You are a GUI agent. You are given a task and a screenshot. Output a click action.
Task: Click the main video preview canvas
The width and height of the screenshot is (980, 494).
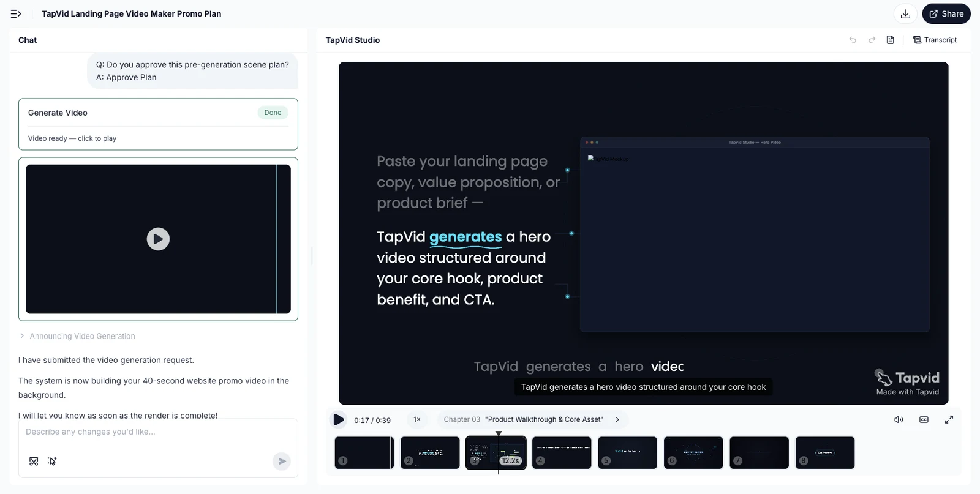644,233
